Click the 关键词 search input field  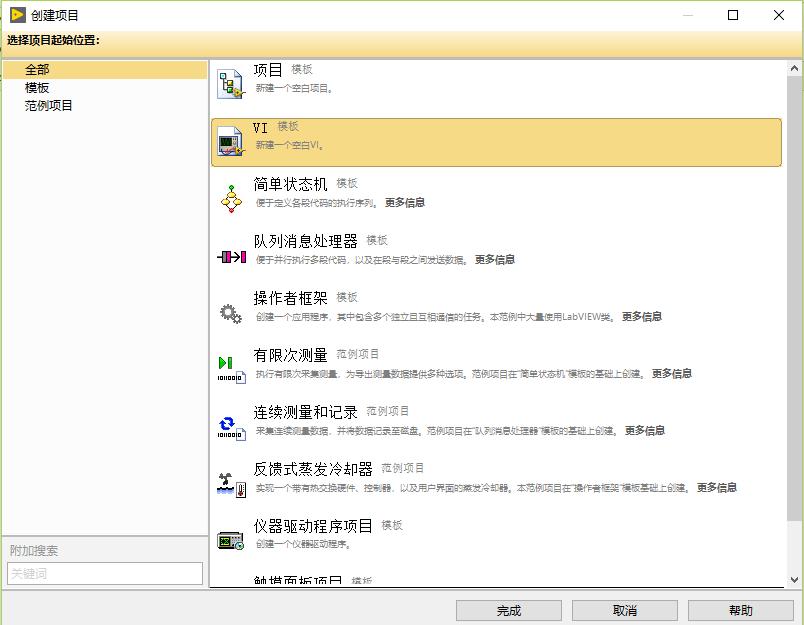click(x=104, y=573)
